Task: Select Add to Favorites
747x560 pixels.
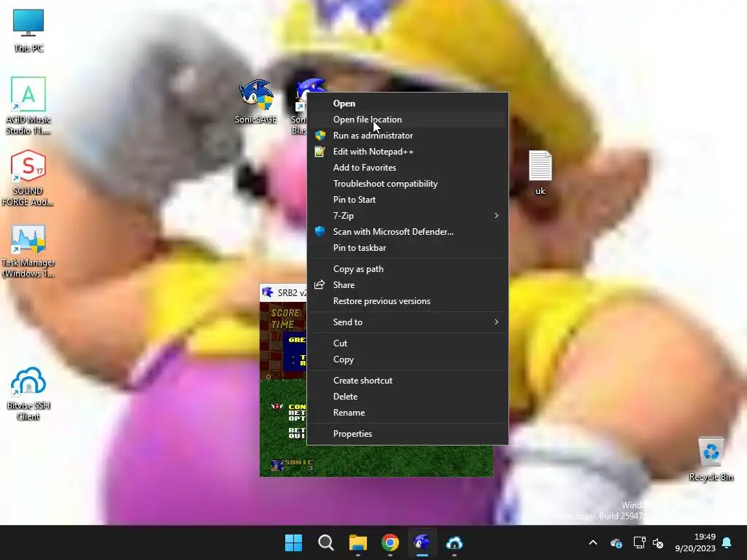Action: pyautogui.click(x=407, y=168)
